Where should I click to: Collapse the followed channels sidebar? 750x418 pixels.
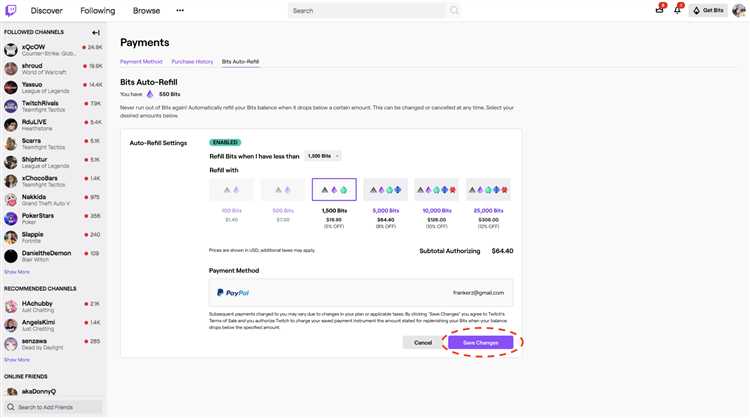click(x=96, y=33)
